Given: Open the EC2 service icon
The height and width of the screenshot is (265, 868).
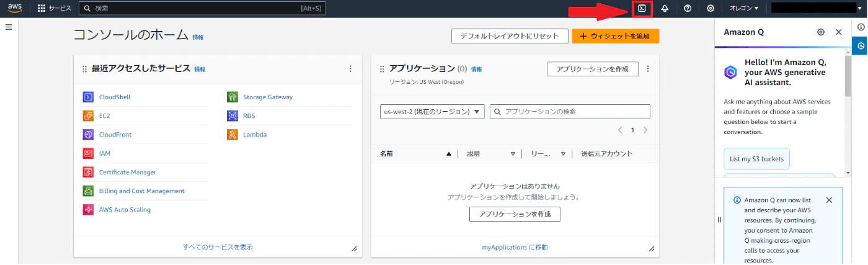Looking at the screenshot, I should 88,115.
